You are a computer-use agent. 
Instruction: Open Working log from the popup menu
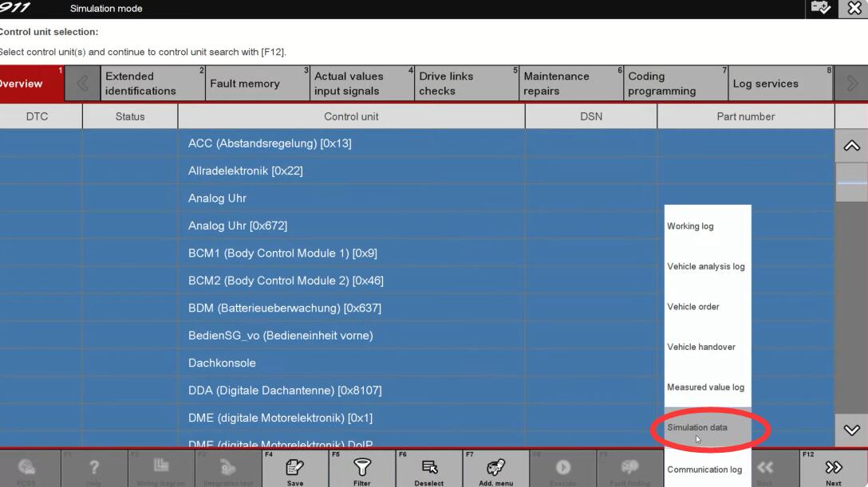690,226
